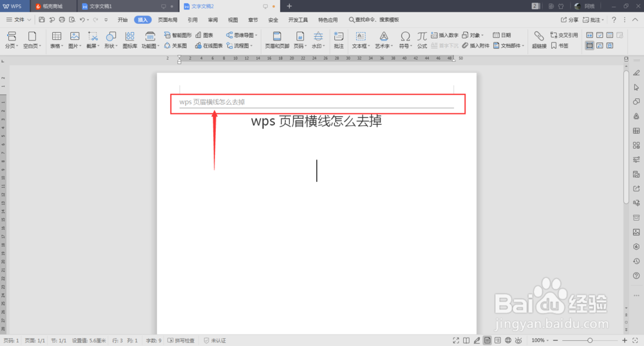Open the Review (审阅) tab
This screenshot has height=346, width=644.
click(213, 20)
